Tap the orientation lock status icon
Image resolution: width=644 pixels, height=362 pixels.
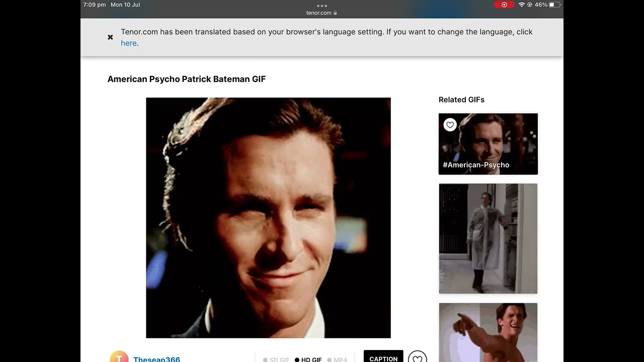530,5
